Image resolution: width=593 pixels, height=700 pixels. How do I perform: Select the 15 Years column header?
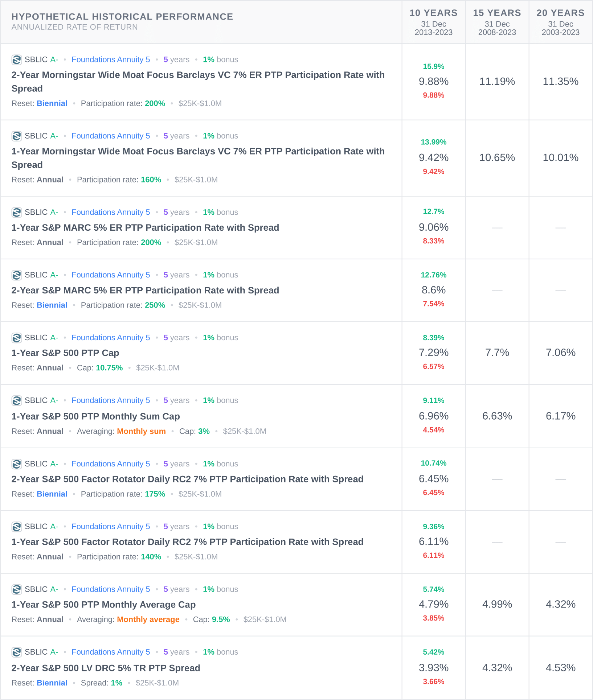pyautogui.click(x=497, y=22)
